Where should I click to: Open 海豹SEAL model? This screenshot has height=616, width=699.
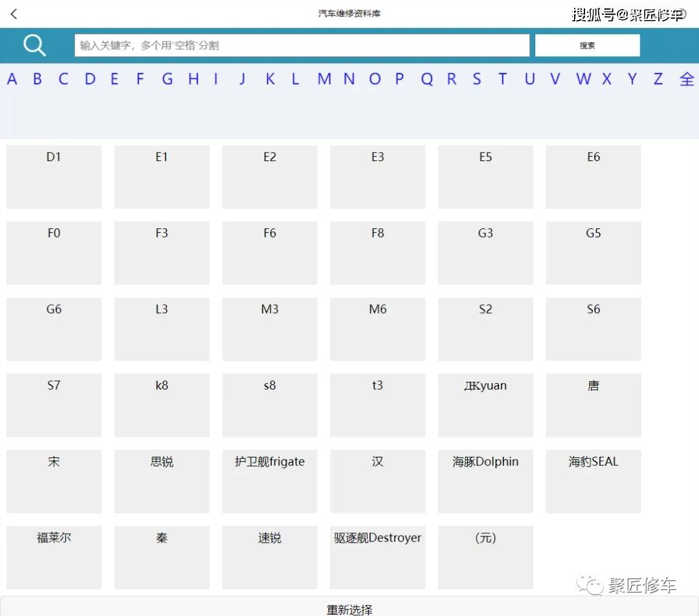(x=594, y=481)
